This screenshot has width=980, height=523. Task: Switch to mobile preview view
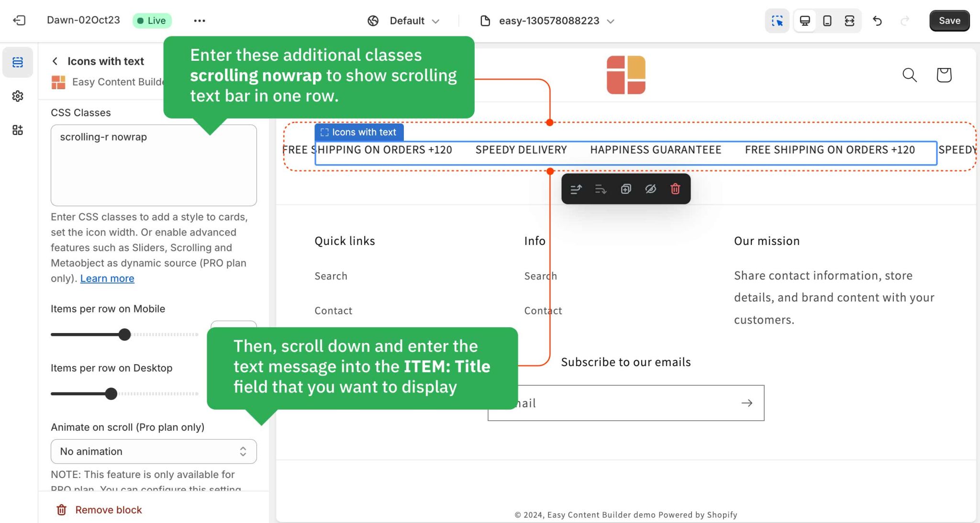(x=827, y=21)
